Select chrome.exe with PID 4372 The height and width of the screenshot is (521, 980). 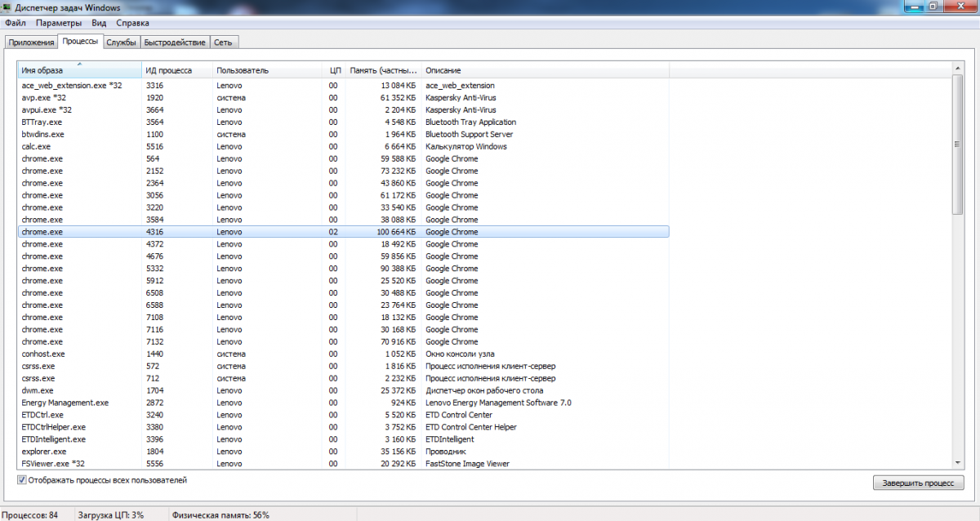(343, 244)
